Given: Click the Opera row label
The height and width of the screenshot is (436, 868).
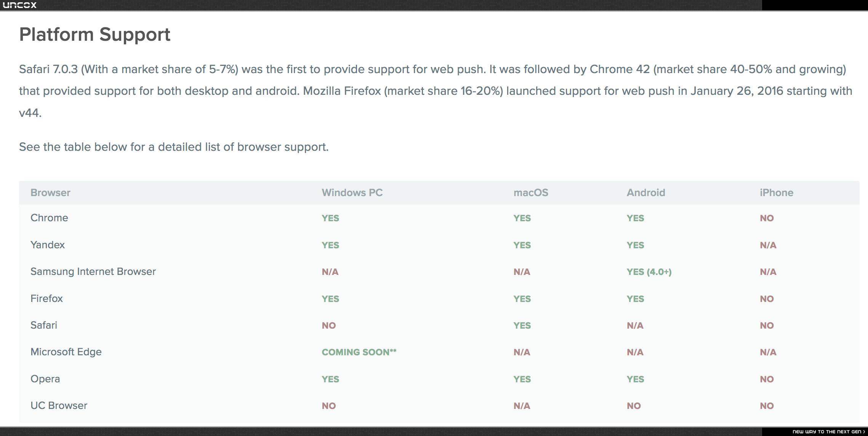Looking at the screenshot, I should (x=45, y=379).
